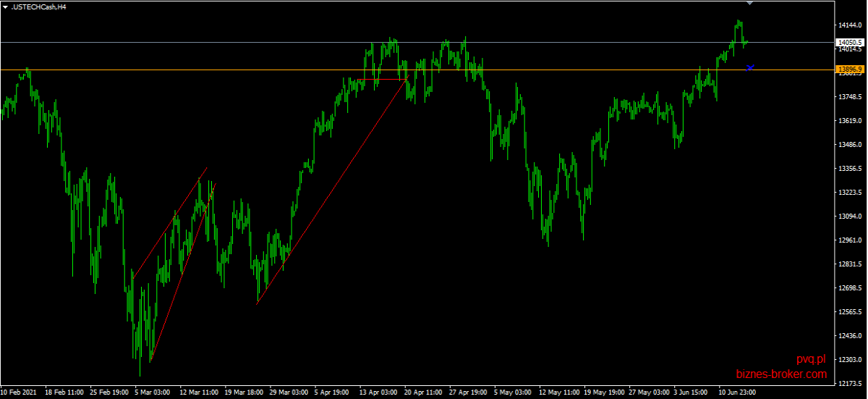
Task: Click the 14144.0 price scale value
Action: coord(849,25)
